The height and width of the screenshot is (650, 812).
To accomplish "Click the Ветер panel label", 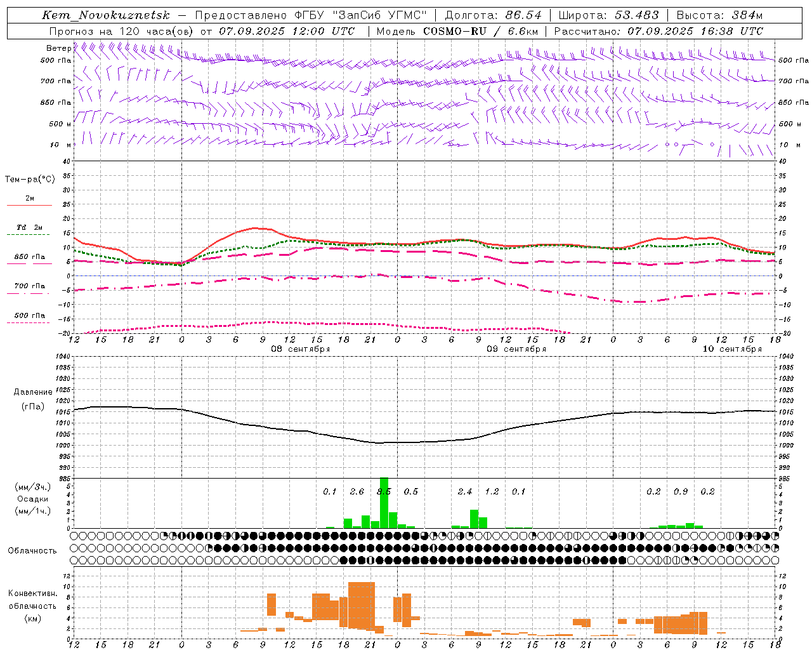I will coord(58,48).
